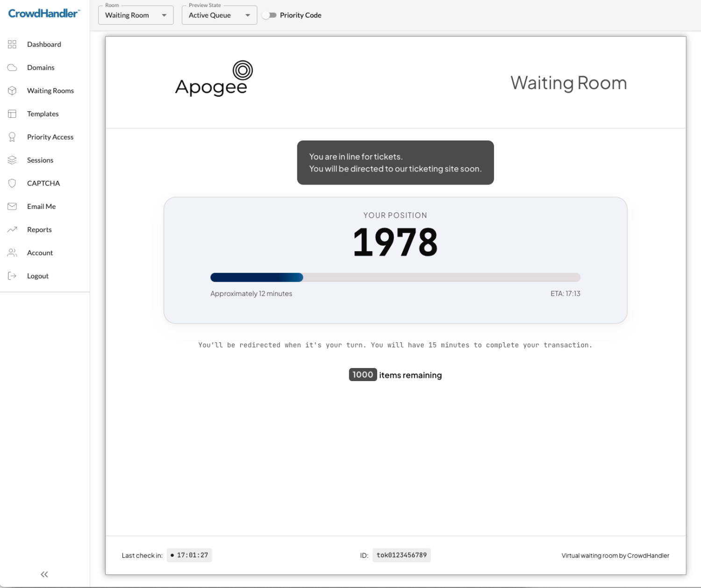This screenshot has width=701, height=588.
Task: Click the Sessions layers icon
Action: point(12,160)
